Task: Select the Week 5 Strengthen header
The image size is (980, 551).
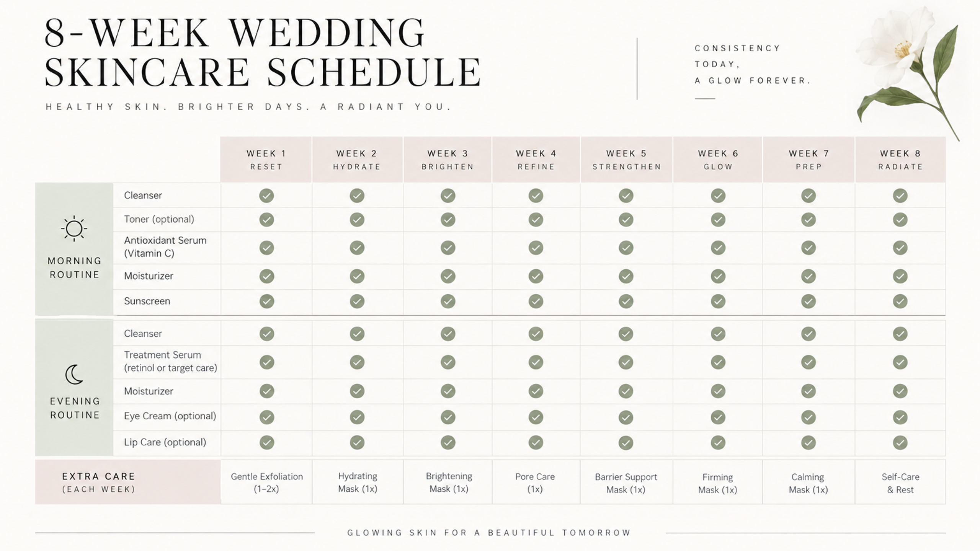Action: [627, 160]
